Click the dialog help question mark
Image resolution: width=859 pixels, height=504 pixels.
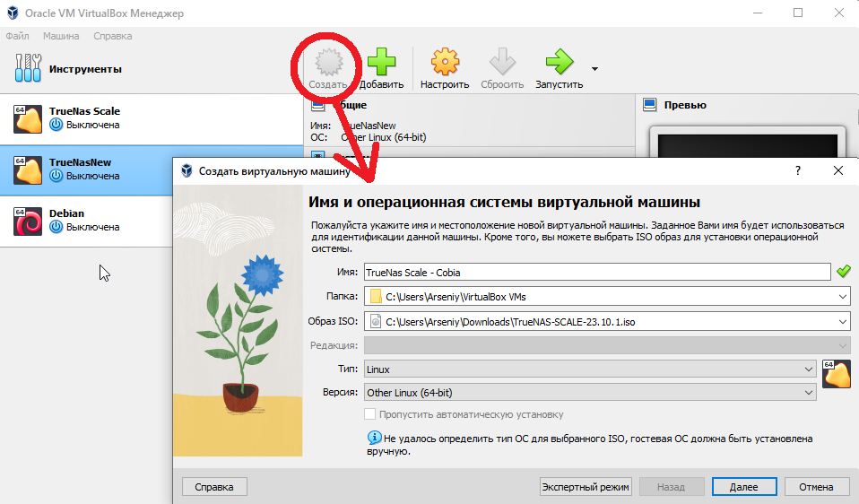pyautogui.click(x=798, y=170)
